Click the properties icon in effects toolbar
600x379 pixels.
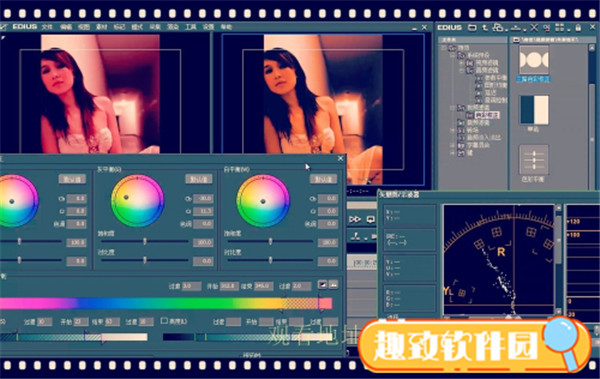546,28
